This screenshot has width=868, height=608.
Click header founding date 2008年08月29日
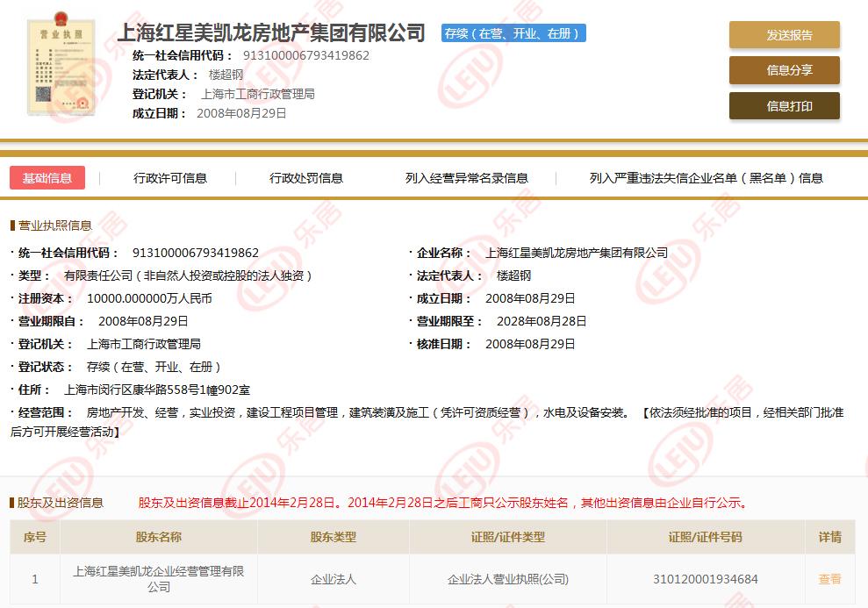(242, 113)
